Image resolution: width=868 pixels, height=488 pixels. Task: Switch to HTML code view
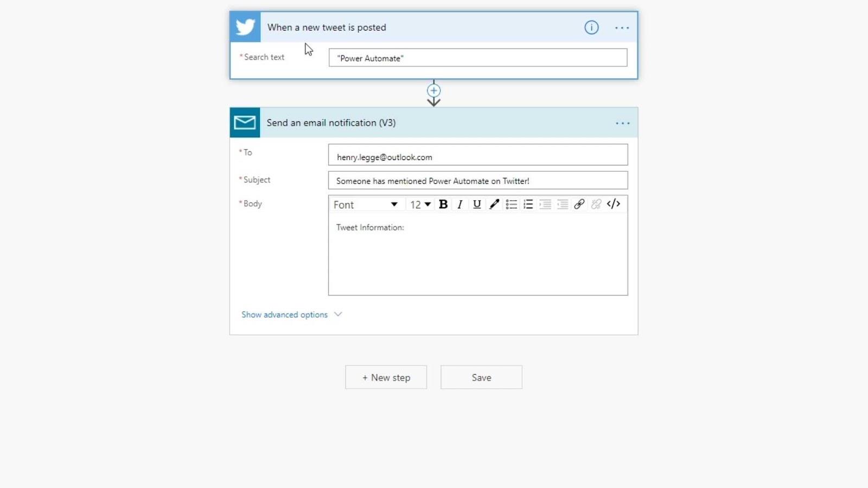614,204
